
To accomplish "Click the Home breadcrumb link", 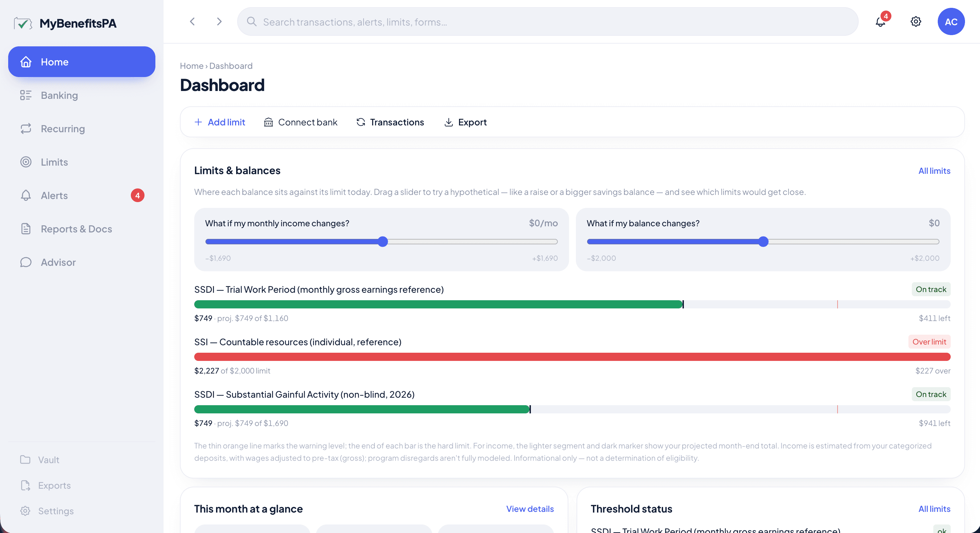I will coord(192,65).
